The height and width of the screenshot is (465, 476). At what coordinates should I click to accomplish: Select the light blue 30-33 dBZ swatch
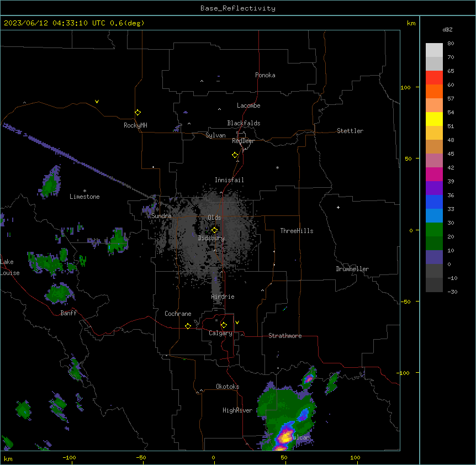[x=434, y=216]
